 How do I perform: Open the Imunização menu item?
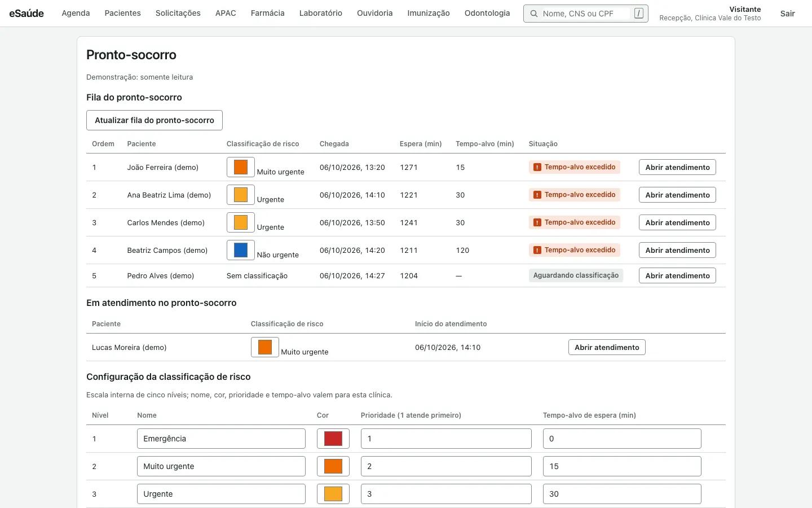[x=429, y=13]
